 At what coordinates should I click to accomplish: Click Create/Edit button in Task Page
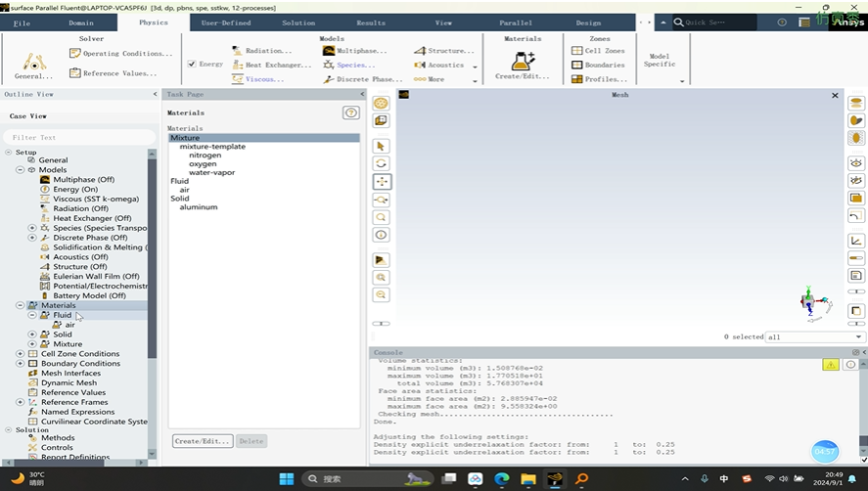click(203, 441)
